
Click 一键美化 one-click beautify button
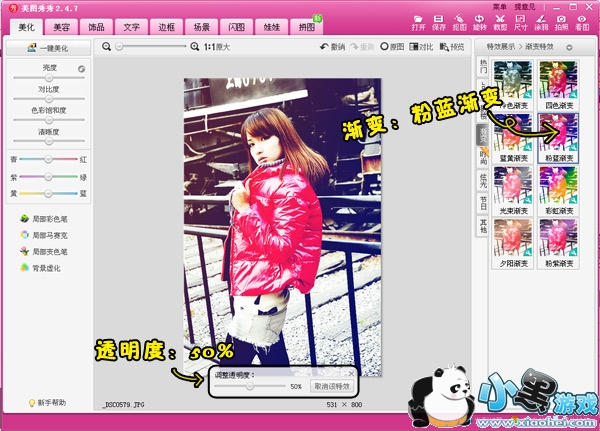tap(48, 48)
